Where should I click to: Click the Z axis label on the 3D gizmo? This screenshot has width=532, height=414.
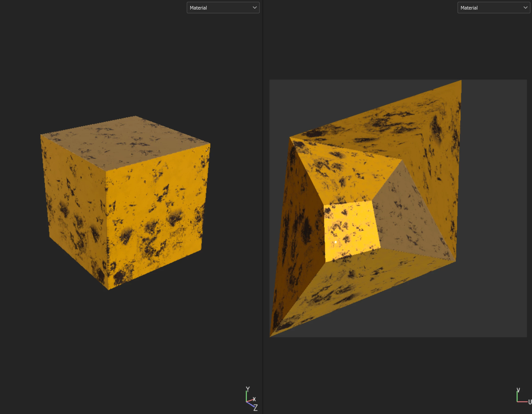point(255,408)
